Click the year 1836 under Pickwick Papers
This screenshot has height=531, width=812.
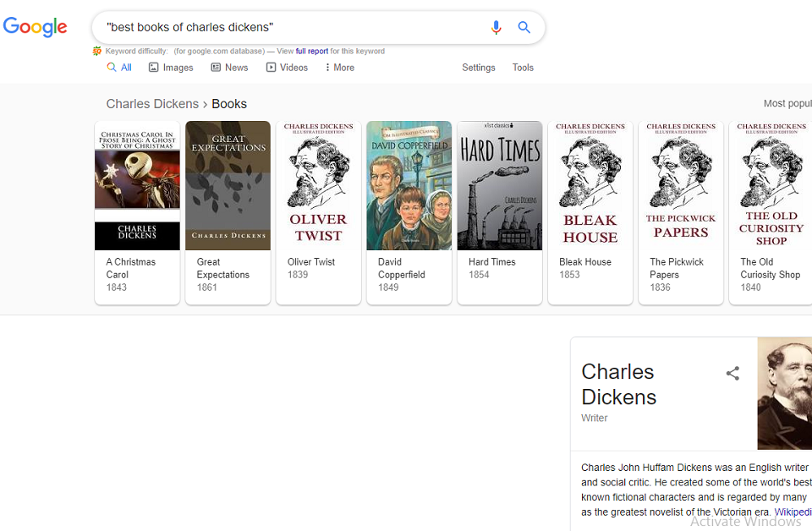click(x=661, y=287)
